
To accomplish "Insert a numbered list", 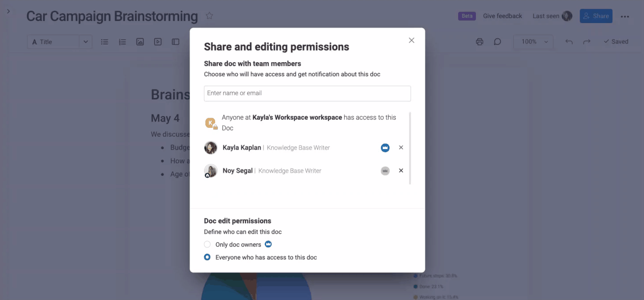I will pos(122,42).
